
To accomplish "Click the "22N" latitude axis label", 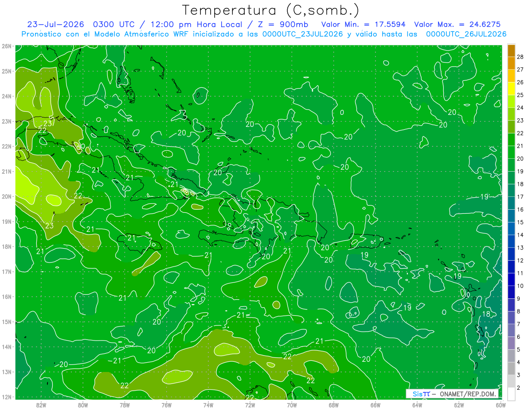I will click(6, 146).
